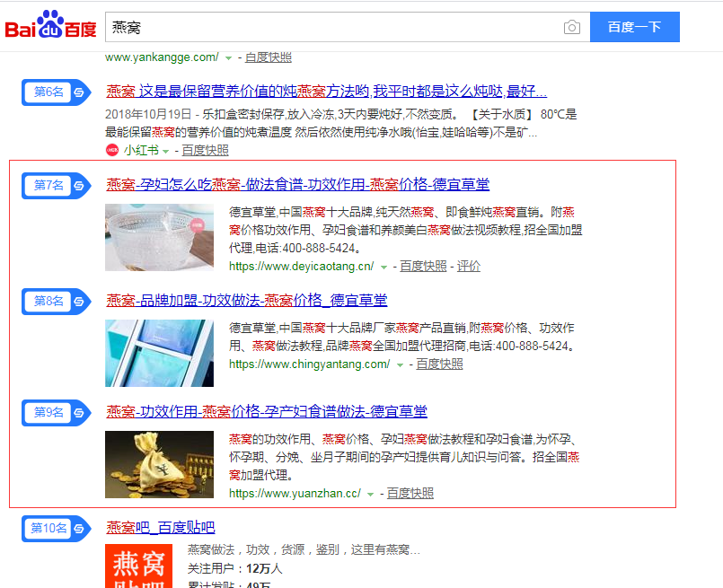The image size is (723, 588).
Task: Expand dropdown arrow next to 小红书
Action: point(165,151)
